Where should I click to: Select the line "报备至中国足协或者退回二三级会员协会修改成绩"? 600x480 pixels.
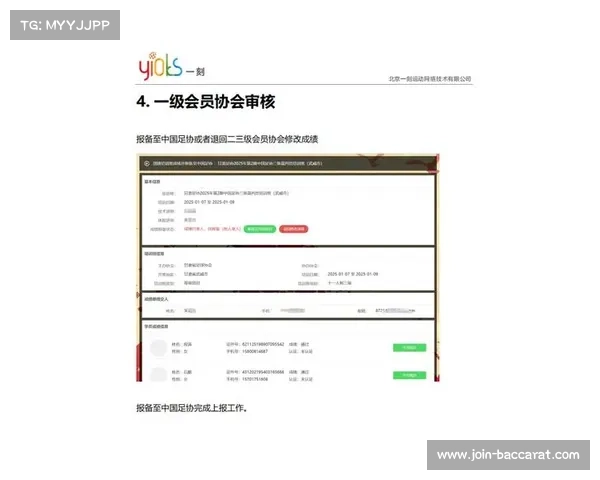[x=227, y=139]
